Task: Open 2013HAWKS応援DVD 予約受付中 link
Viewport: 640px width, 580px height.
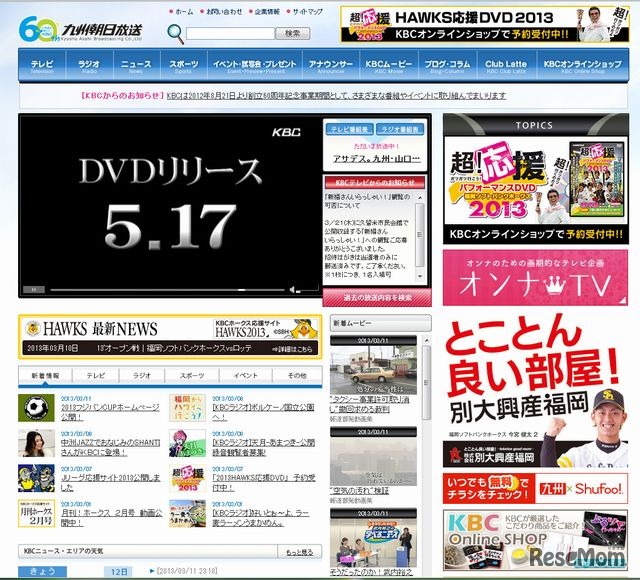Action: [x=264, y=482]
